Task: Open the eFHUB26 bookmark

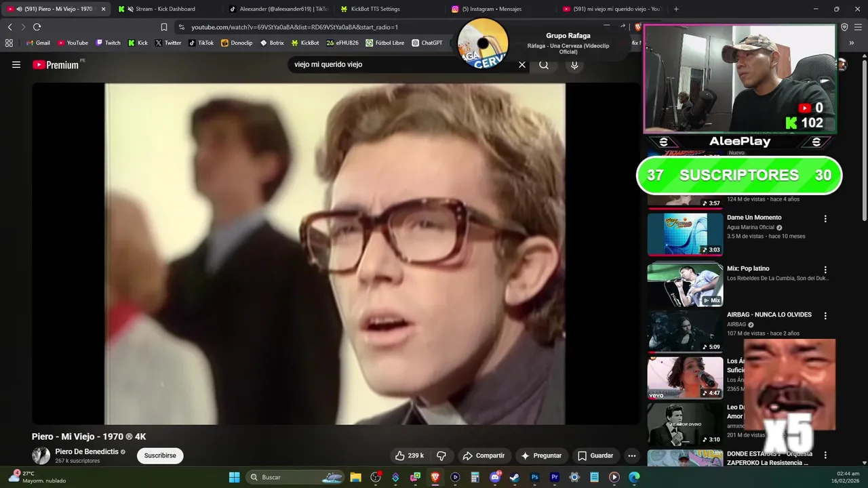Action: [342, 43]
